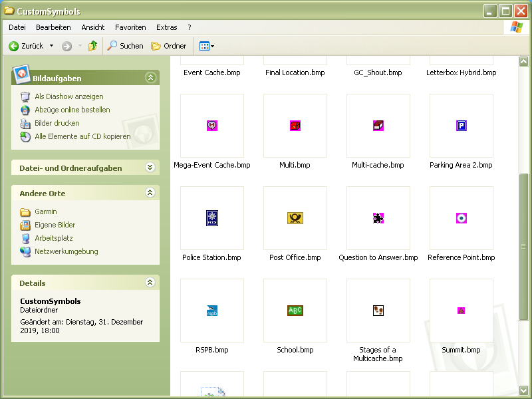This screenshot has height=399, width=532.
Task: Click the vertical scrollbar thumb
Action: pos(523,247)
